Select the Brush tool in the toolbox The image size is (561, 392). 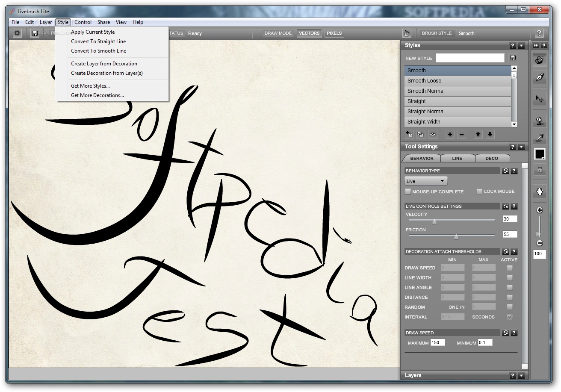540,60
